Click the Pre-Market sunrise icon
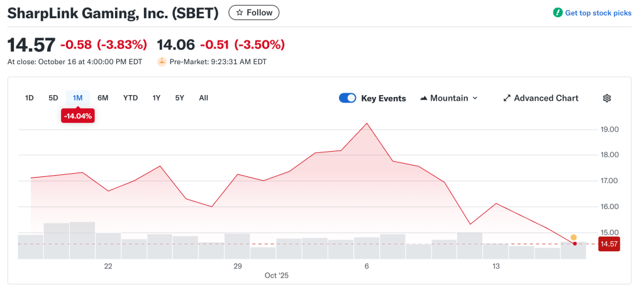The height and width of the screenshot is (289, 644). tap(162, 62)
